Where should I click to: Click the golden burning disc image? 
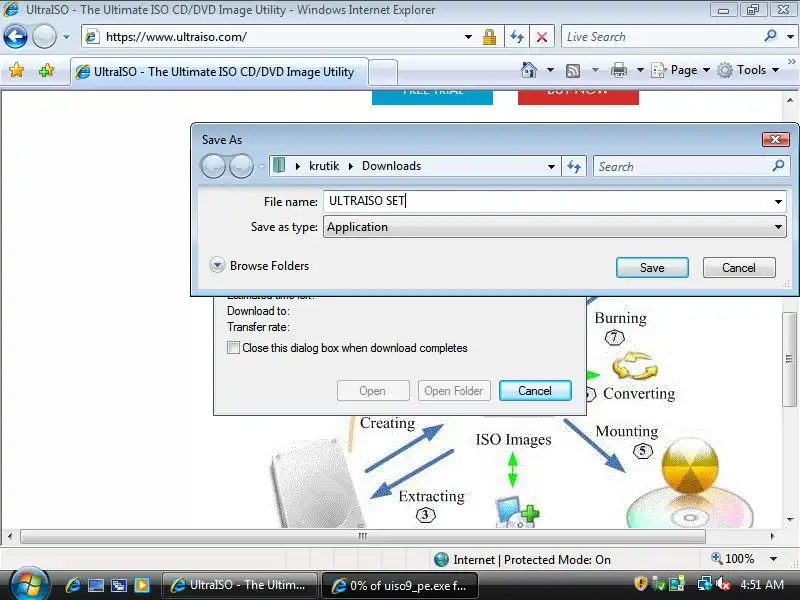[x=690, y=465]
